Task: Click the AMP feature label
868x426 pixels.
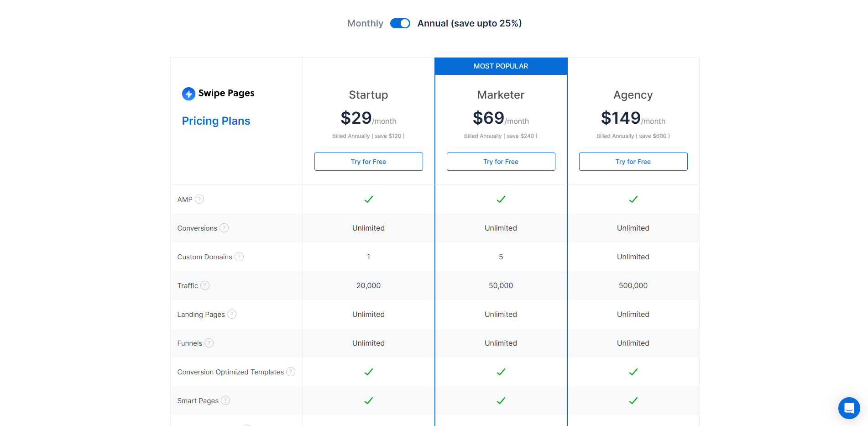Action: 185,200
